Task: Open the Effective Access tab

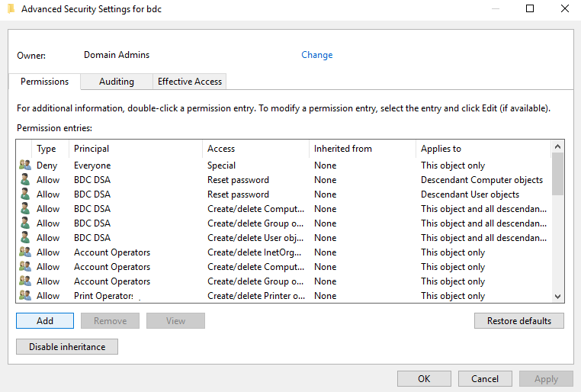Action: coord(189,82)
